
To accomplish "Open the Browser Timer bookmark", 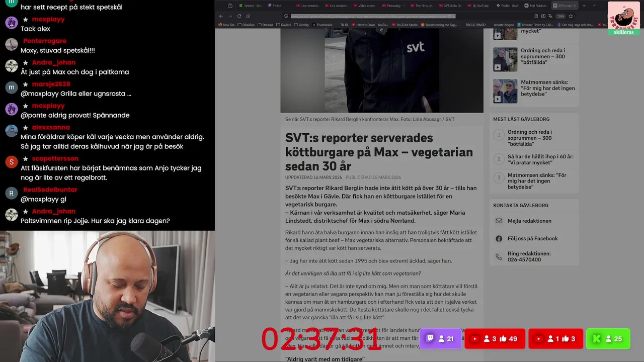I will pos(535,25).
